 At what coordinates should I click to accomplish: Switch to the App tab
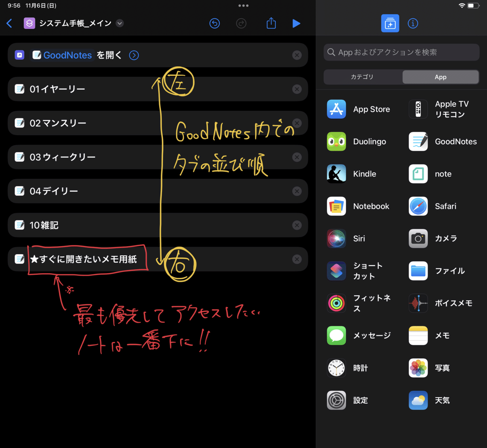440,77
